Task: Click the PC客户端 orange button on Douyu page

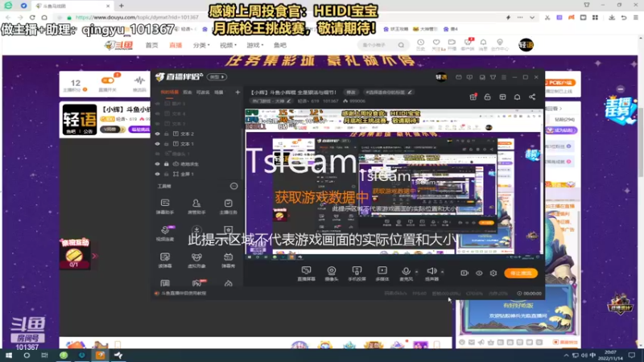Action: (560, 83)
